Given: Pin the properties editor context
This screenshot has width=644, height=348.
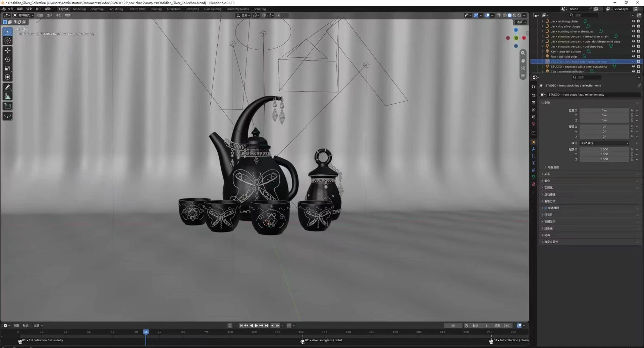Looking at the screenshot, I should click(639, 86).
